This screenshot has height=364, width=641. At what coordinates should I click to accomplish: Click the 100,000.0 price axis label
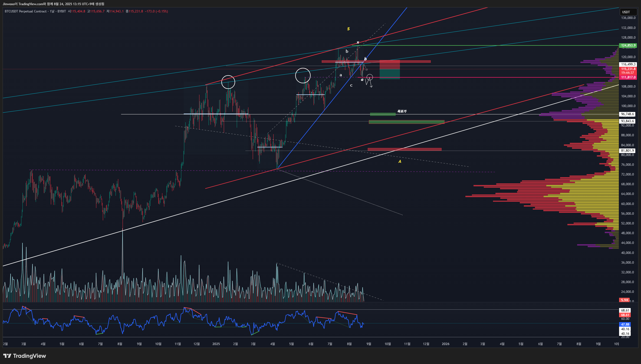click(628, 106)
